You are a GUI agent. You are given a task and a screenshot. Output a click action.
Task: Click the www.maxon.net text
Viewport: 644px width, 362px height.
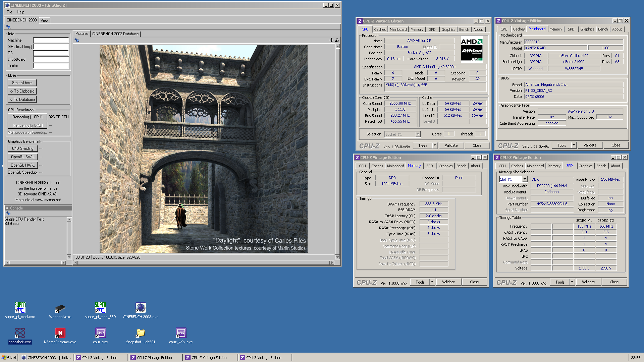48,200
